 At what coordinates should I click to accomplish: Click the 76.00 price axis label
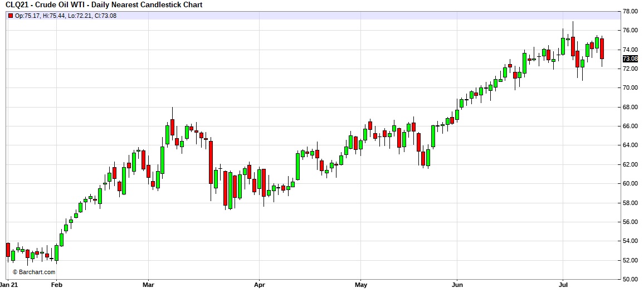tap(630, 31)
